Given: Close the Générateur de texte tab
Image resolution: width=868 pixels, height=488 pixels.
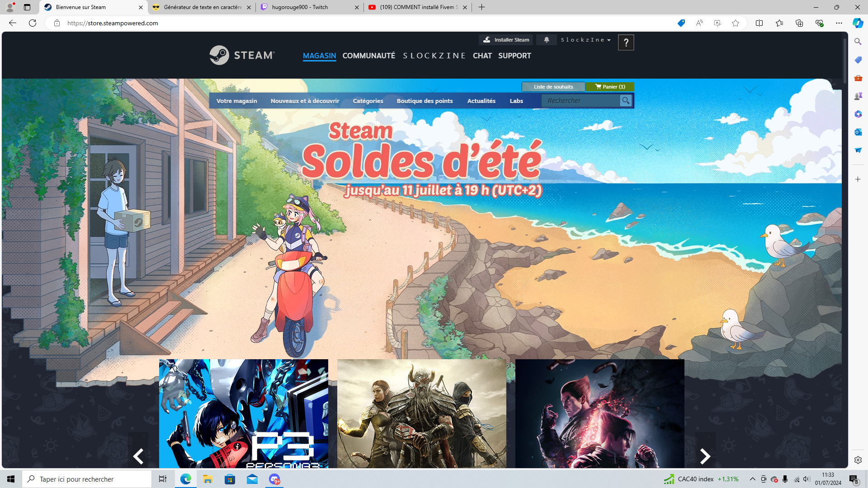Looking at the screenshot, I should [x=249, y=7].
